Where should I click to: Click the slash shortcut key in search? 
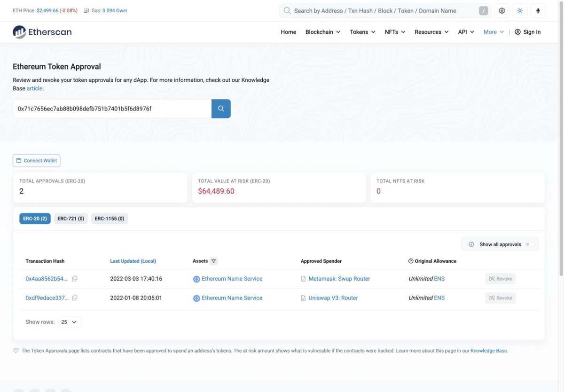(x=484, y=11)
